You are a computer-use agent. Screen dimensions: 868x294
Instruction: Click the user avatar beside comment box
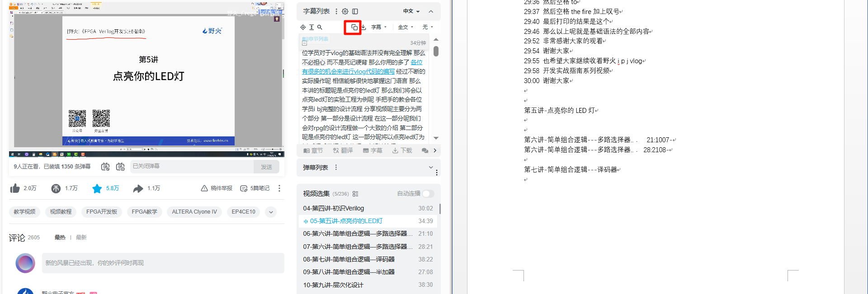[25, 263]
